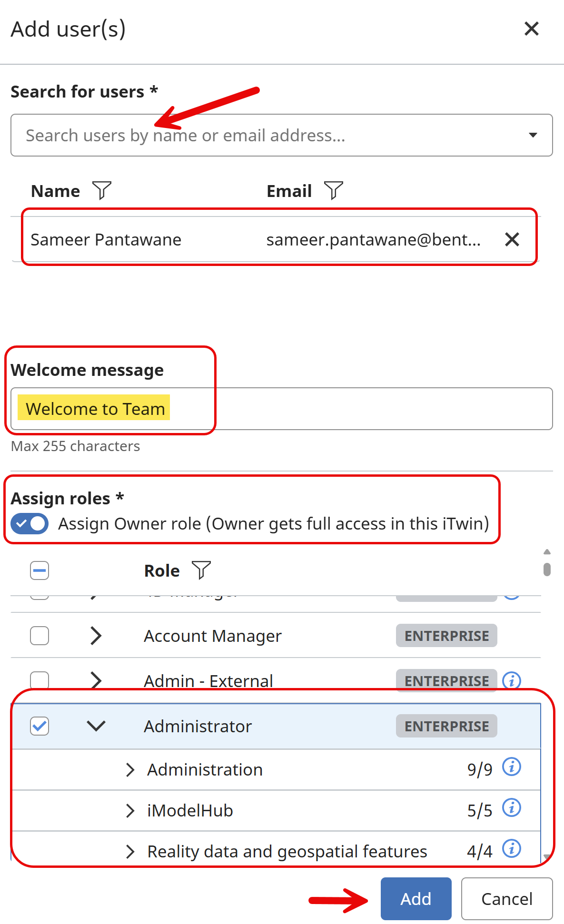The image size is (564, 924).
Task: Remove Sameer Pantawane from user list
Action: (x=512, y=239)
